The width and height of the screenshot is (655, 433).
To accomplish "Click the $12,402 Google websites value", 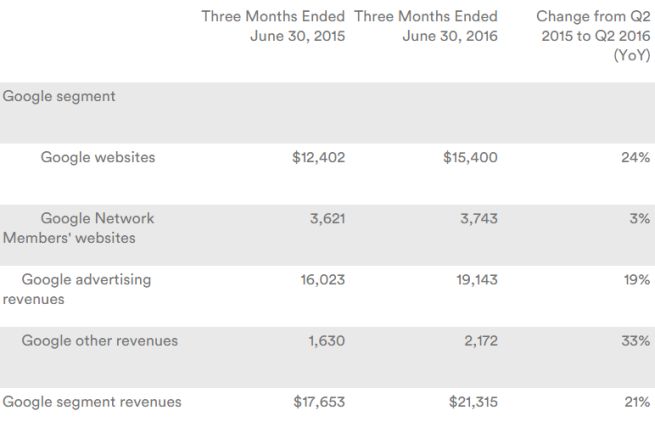I will (318, 158).
